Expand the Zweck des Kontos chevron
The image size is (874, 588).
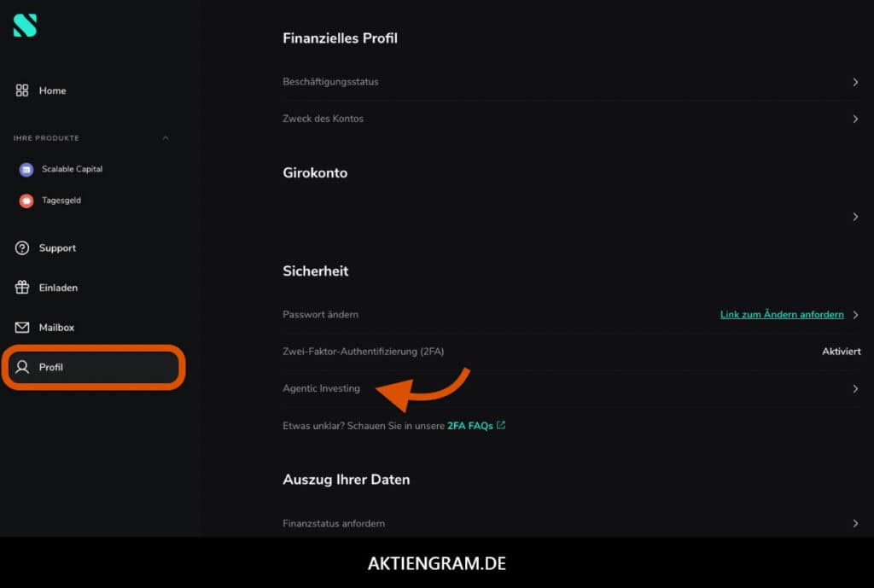(855, 119)
